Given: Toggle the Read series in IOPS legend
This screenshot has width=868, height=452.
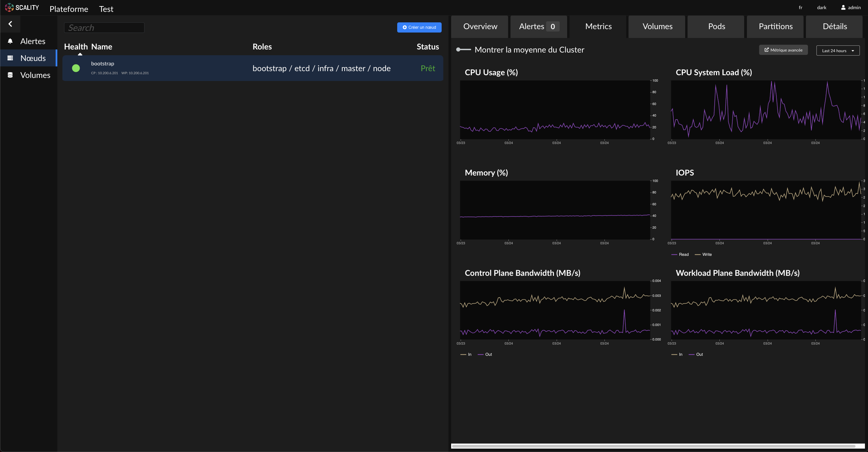Looking at the screenshot, I should [680, 254].
